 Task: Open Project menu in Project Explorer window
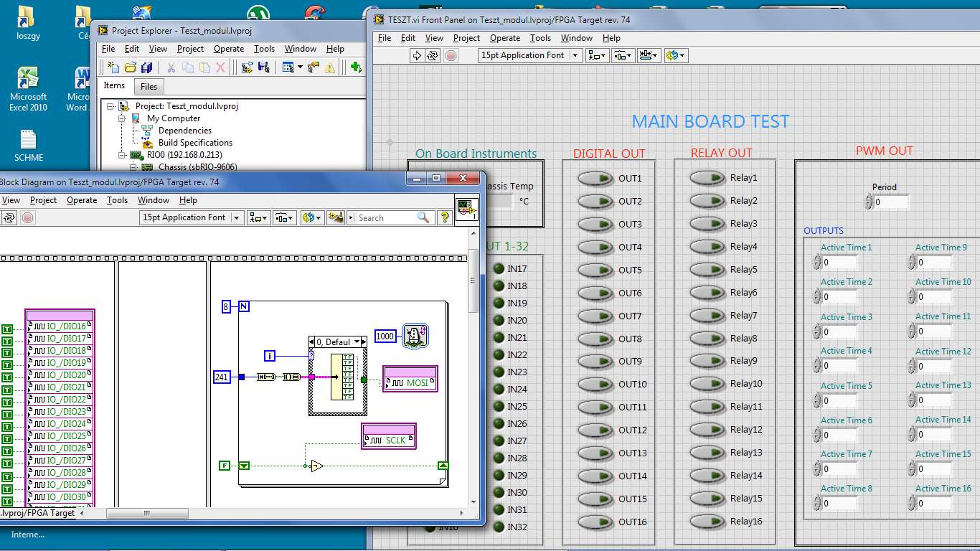coord(190,49)
